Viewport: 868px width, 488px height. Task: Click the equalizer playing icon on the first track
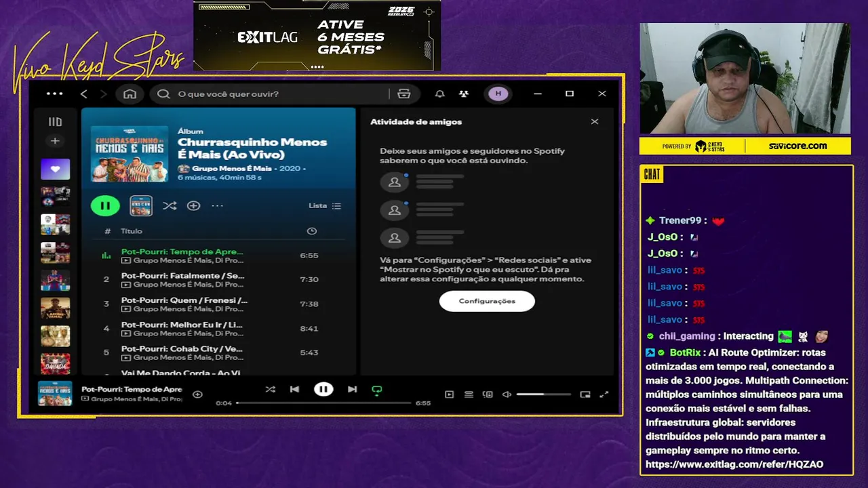[106, 256]
